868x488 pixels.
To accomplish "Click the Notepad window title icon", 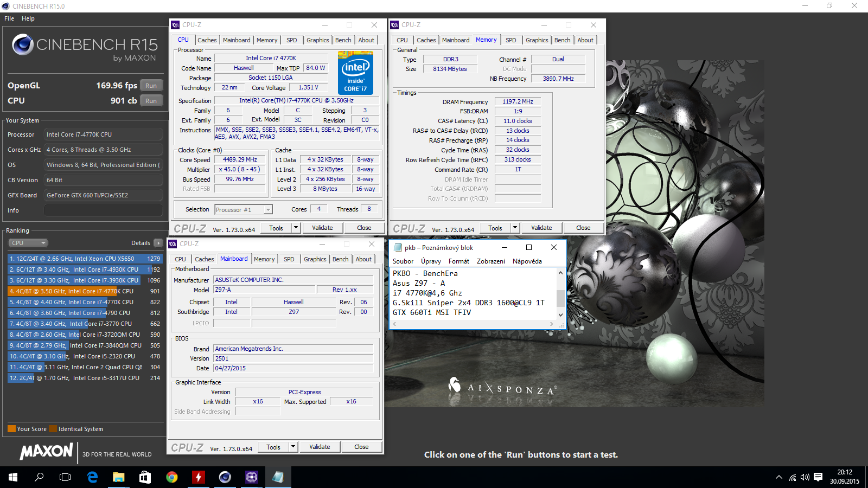I will pyautogui.click(x=398, y=247).
